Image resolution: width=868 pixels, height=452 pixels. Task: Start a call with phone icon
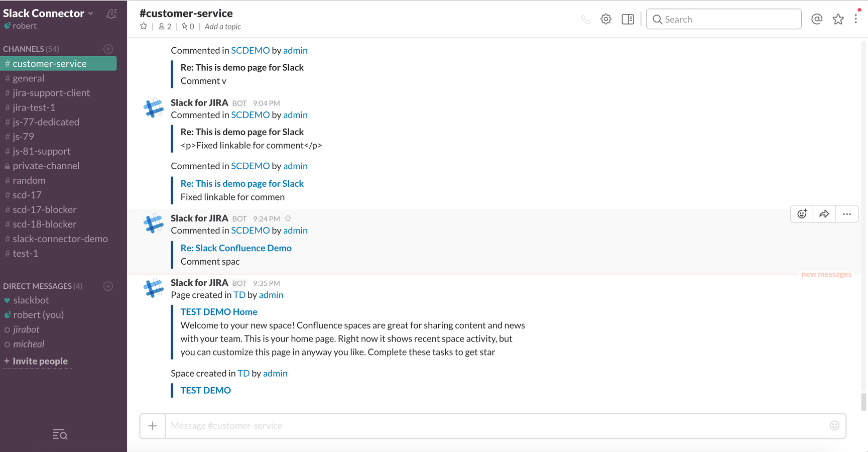[585, 19]
